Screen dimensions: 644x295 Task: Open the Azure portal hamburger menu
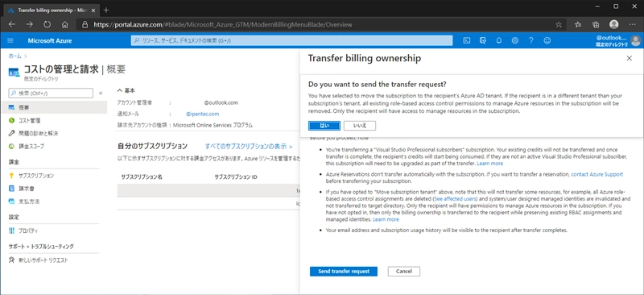[10, 40]
